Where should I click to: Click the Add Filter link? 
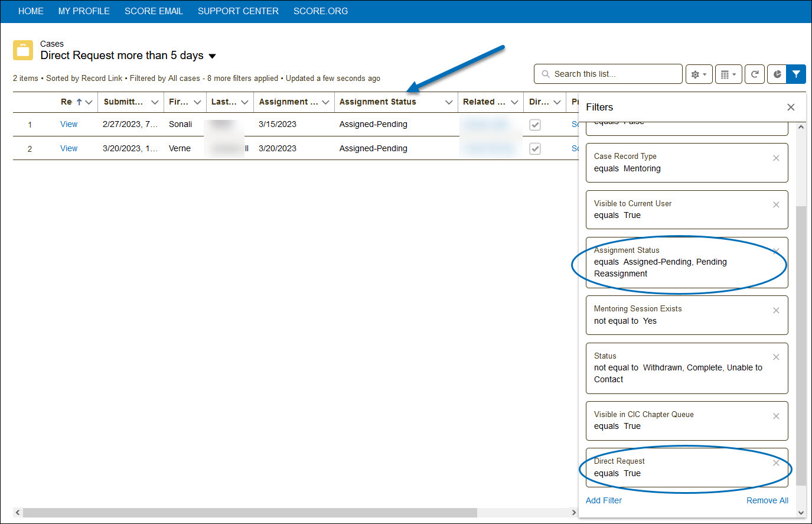tap(604, 500)
